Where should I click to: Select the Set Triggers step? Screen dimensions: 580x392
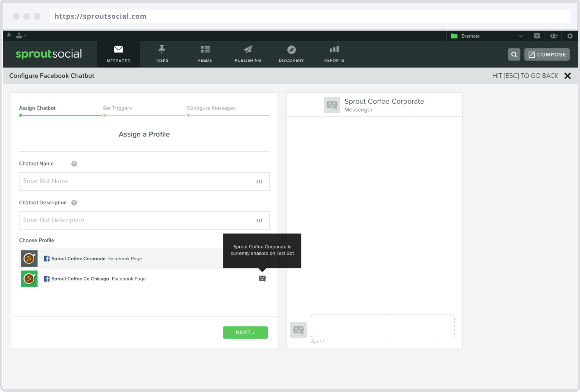pyautogui.click(x=117, y=108)
